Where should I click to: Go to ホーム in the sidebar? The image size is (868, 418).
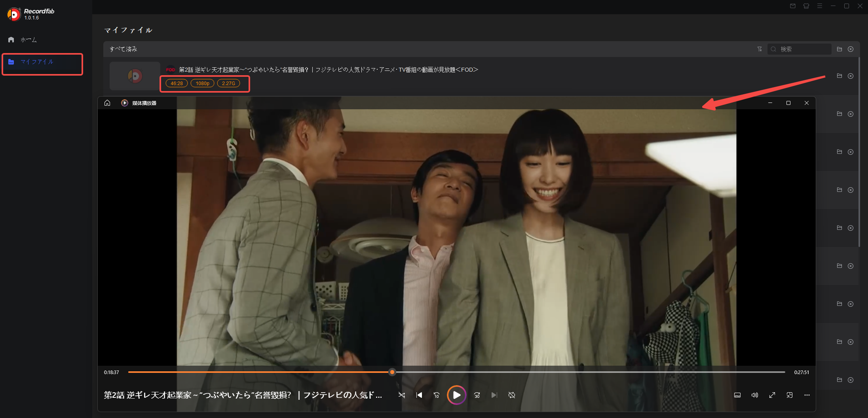coord(28,40)
